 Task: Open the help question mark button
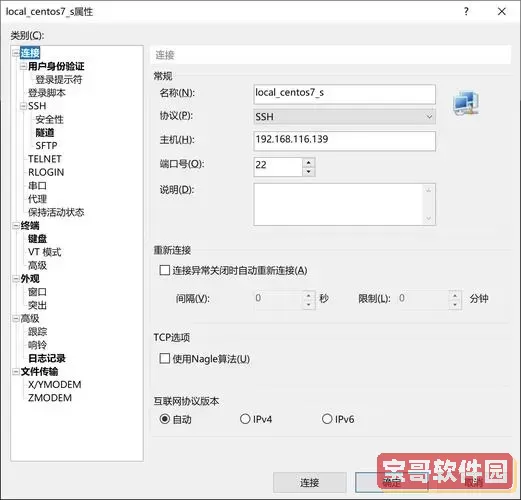point(466,12)
